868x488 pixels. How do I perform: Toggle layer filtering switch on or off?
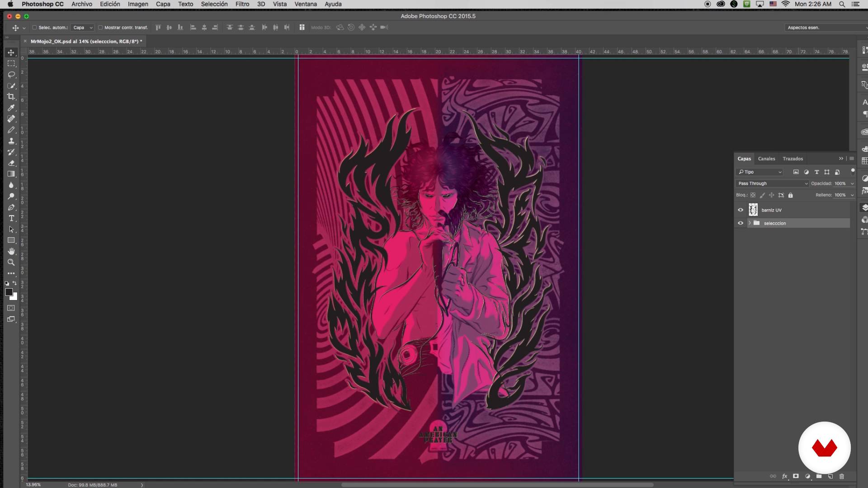(853, 171)
